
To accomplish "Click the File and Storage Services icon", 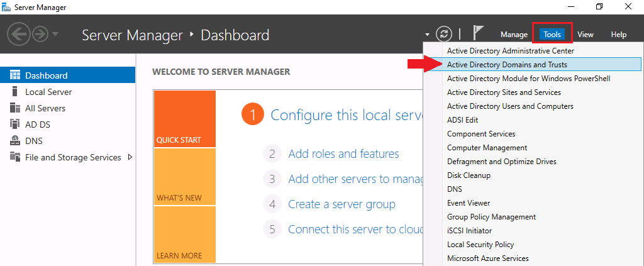I will pyautogui.click(x=15, y=157).
